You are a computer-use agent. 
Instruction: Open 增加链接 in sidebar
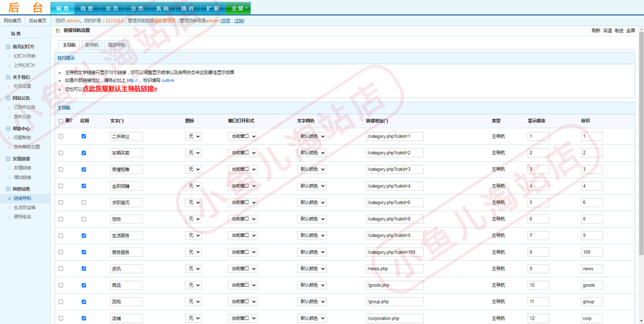(x=22, y=177)
